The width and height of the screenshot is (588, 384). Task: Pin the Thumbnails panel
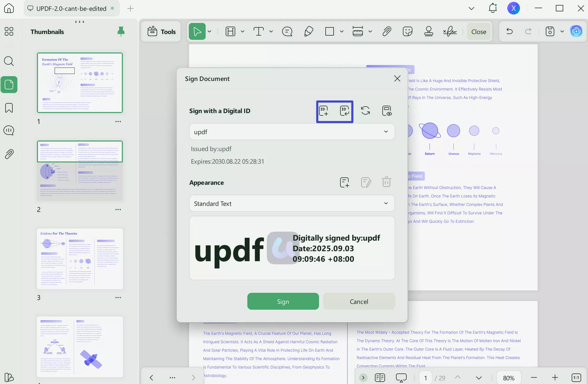tap(121, 31)
